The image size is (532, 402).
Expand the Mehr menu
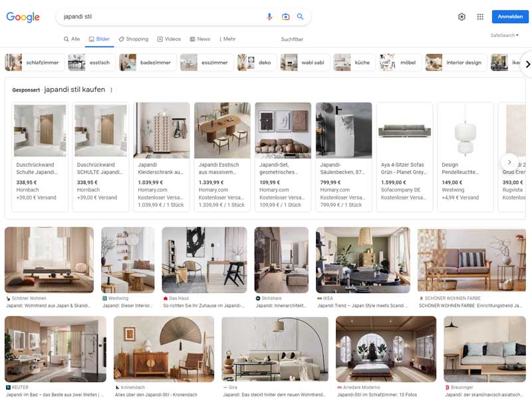227,39
